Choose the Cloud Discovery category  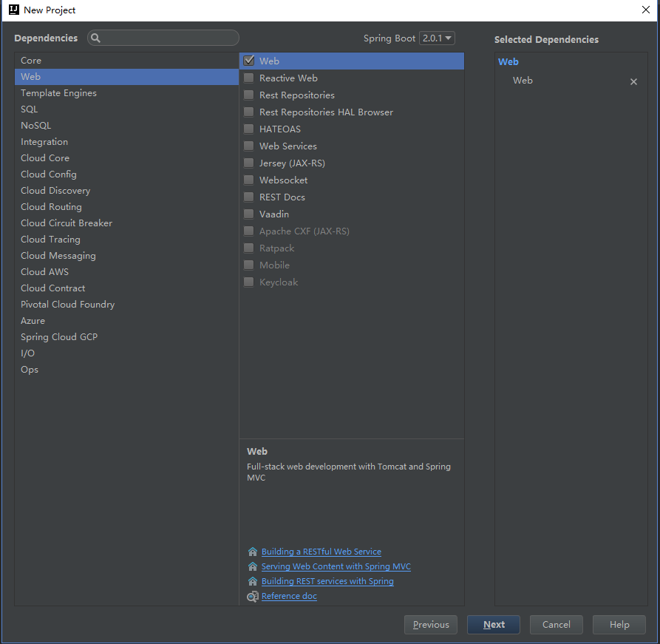click(55, 191)
